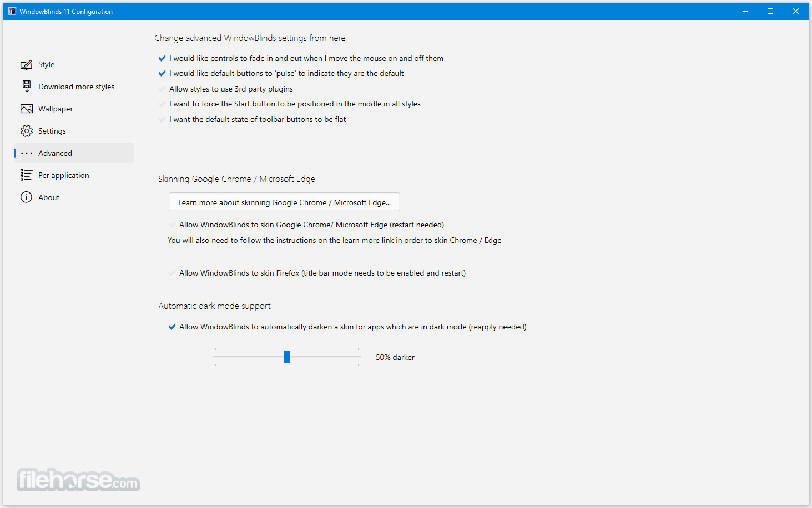Click the Settings gear icon
This screenshot has width=812, height=508.
point(26,131)
